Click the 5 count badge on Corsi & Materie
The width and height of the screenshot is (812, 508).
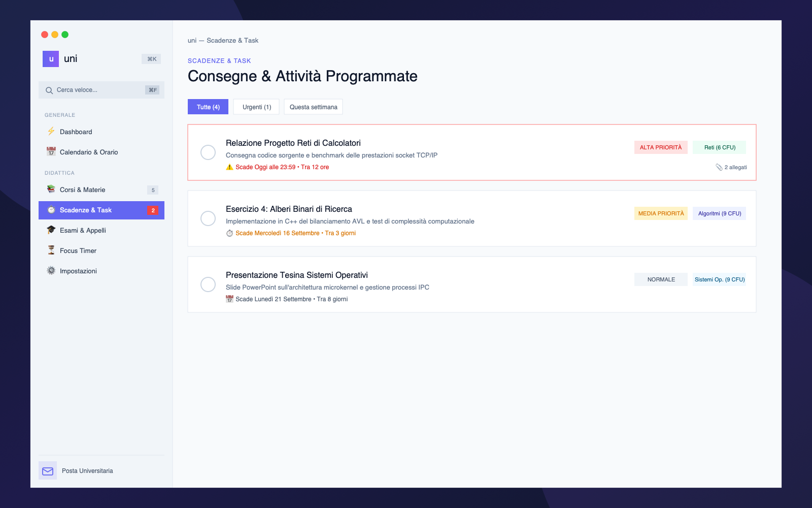pos(153,190)
